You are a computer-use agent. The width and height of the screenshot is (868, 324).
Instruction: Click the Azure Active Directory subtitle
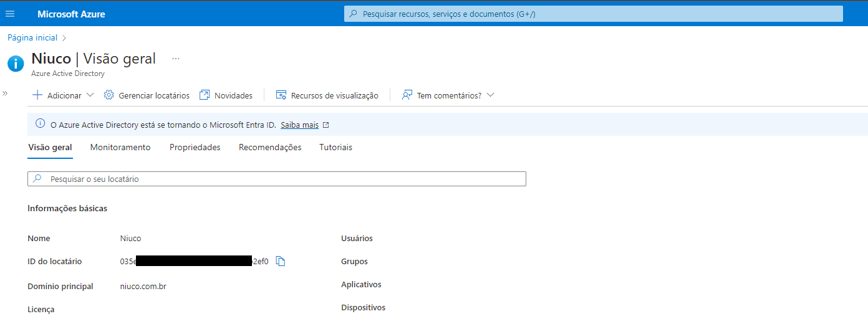[x=68, y=74]
